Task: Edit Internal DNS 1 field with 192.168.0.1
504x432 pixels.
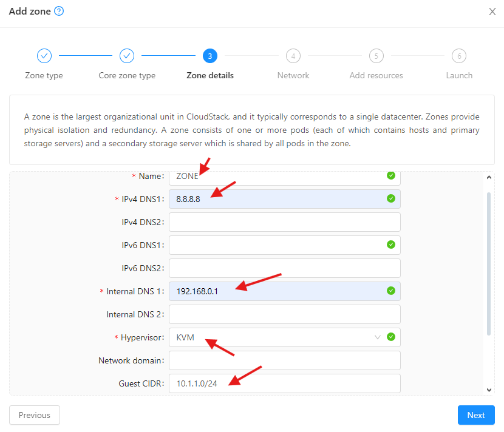Action: [x=284, y=291]
